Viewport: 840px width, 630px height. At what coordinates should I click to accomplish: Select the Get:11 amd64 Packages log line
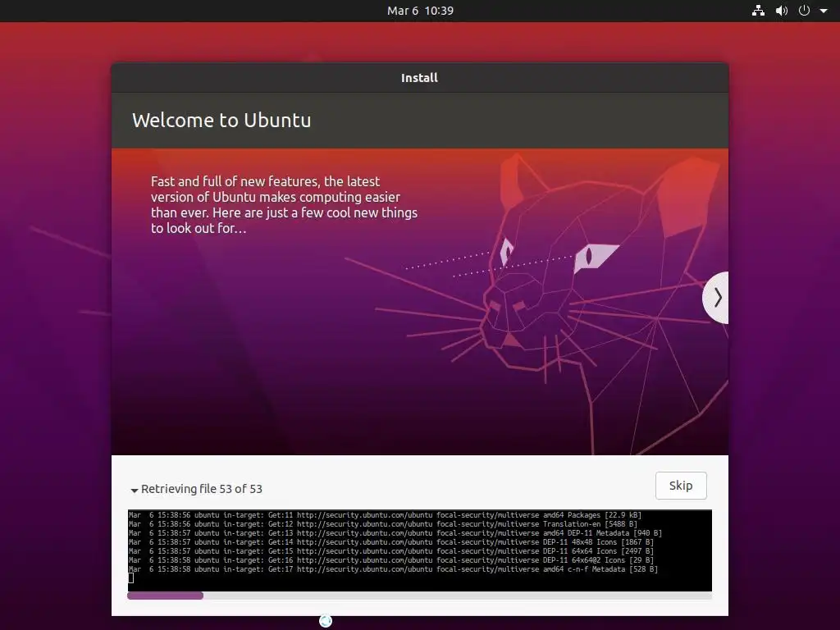click(386, 515)
